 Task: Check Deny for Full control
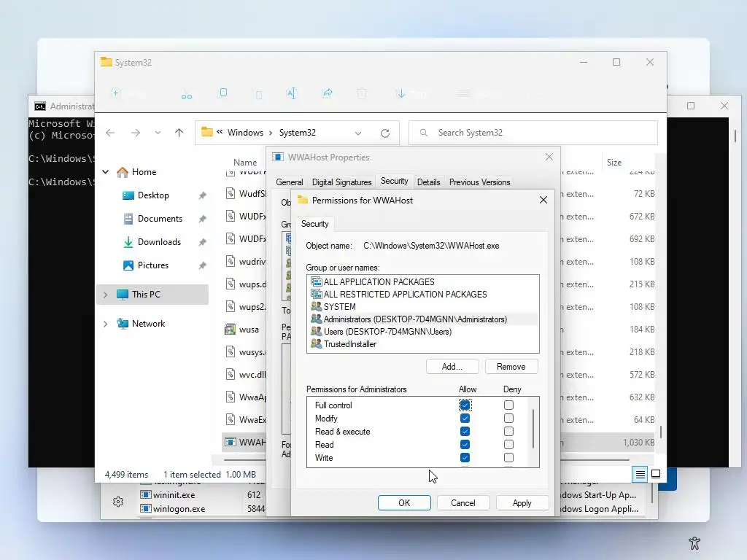[x=508, y=405]
